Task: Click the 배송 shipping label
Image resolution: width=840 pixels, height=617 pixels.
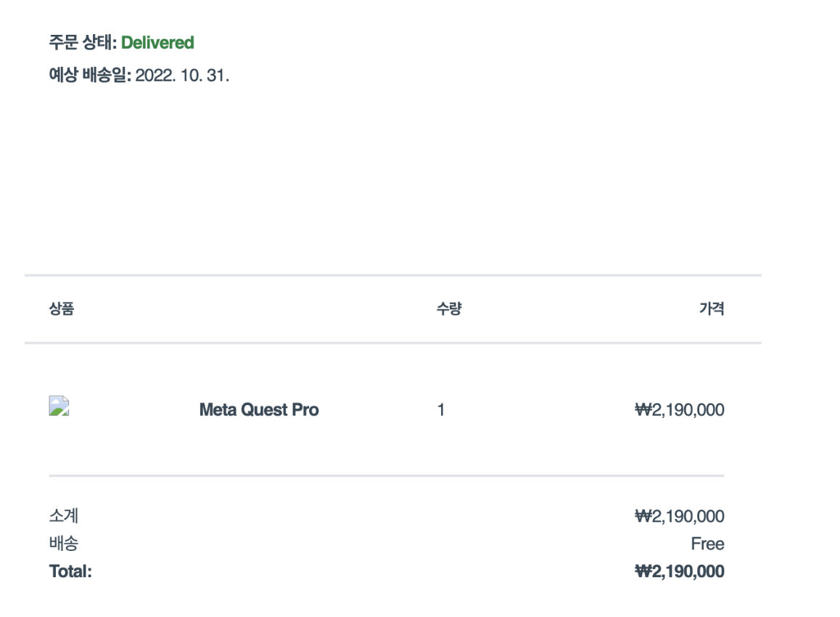Action: tap(64, 544)
